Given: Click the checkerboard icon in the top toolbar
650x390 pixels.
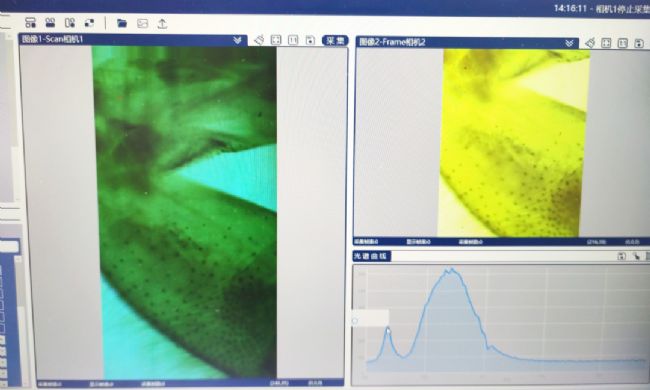Looking at the screenshot, I should (89, 23).
